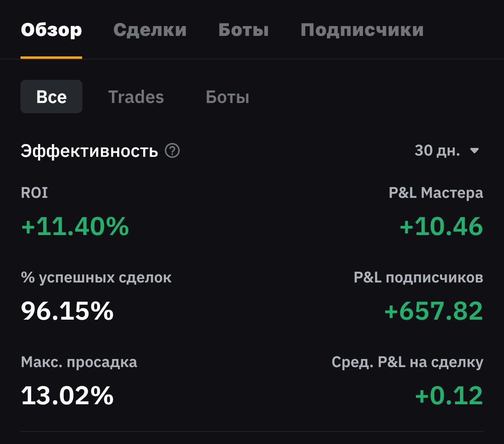Screen dimensions: 504x444
Task: Click the % успешных сделок label
Action: click(x=96, y=278)
